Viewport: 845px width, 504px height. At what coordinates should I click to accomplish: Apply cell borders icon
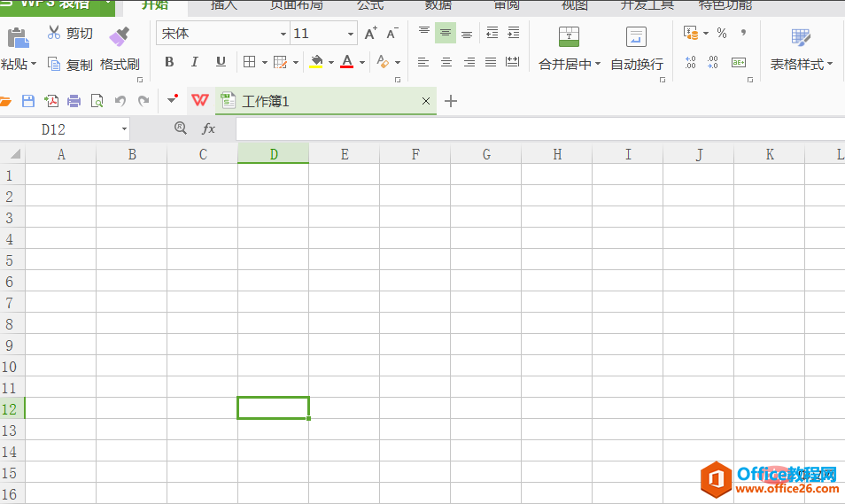click(249, 62)
